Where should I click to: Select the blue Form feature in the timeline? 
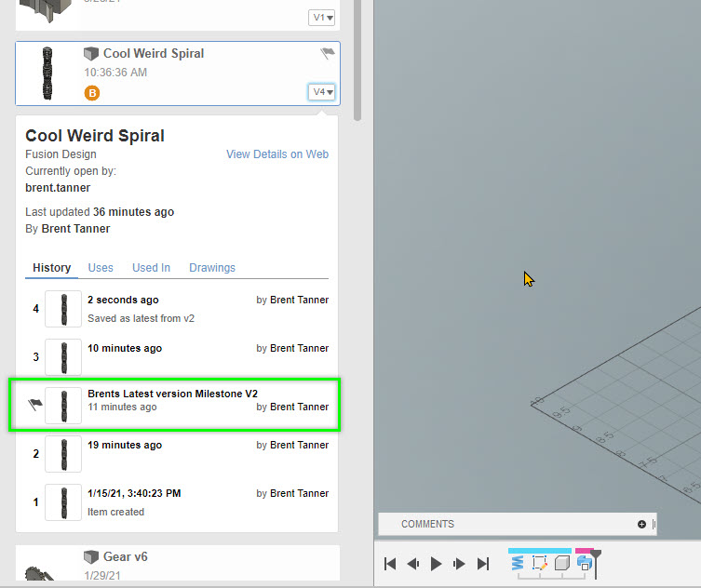(584, 563)
